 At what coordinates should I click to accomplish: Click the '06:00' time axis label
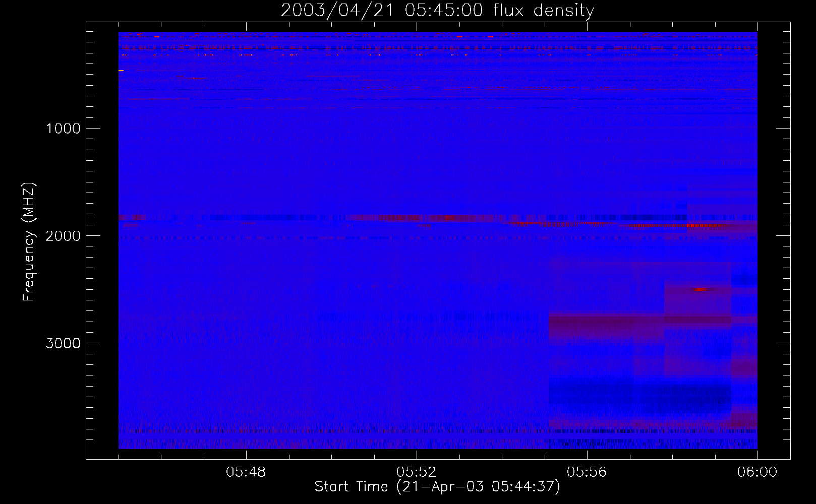[x=757, y=472]
